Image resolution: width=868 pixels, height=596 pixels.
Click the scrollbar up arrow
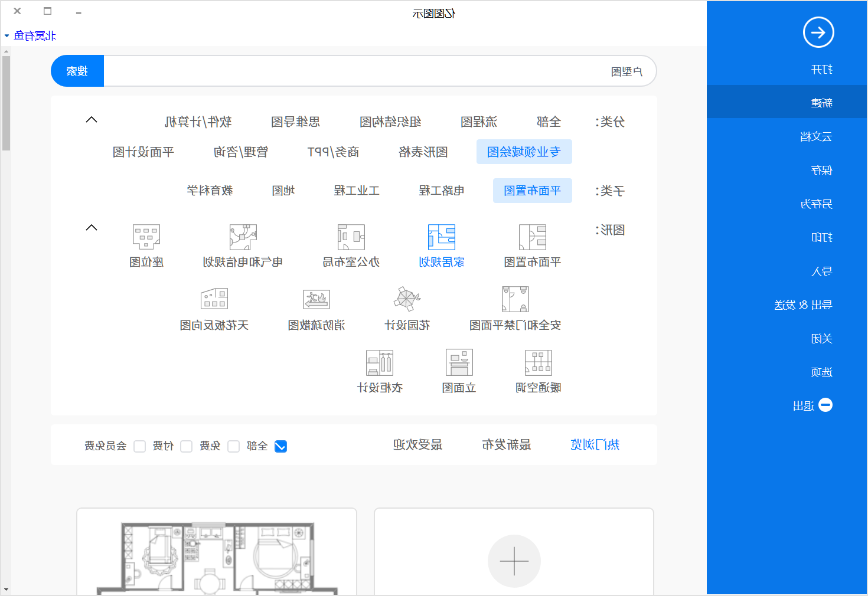[x=6, y=51]
